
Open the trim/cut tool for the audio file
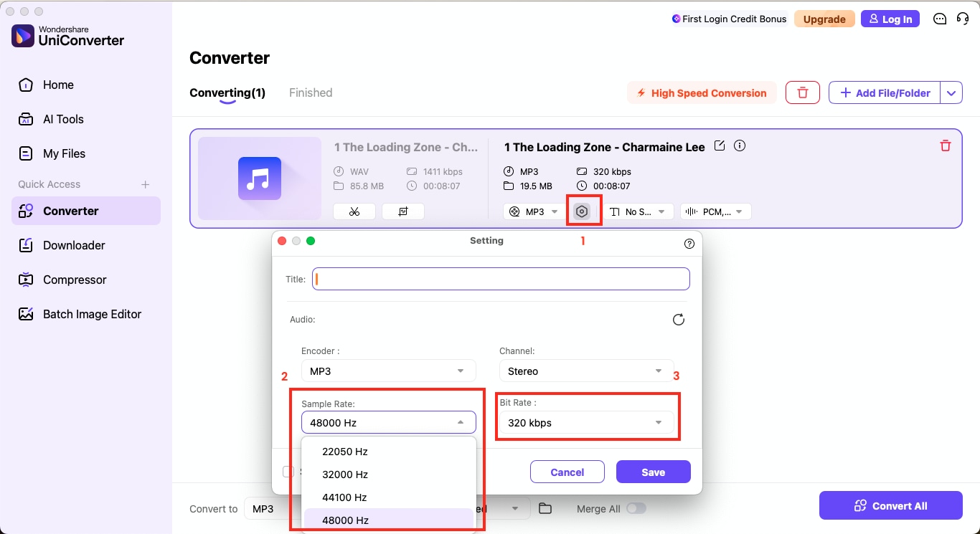(354, 211)
